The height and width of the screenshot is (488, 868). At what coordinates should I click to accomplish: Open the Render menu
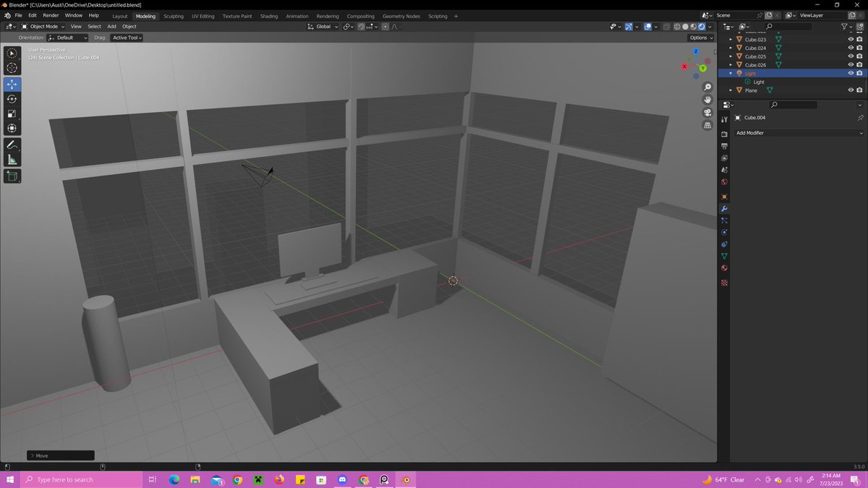coord(51,15)
